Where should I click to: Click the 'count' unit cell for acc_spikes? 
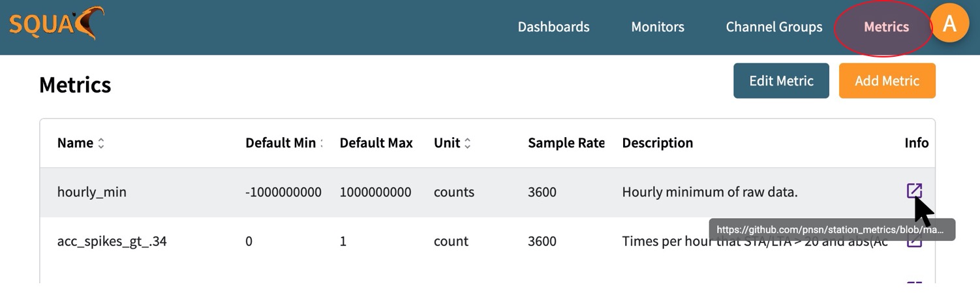tap(451, 241)
